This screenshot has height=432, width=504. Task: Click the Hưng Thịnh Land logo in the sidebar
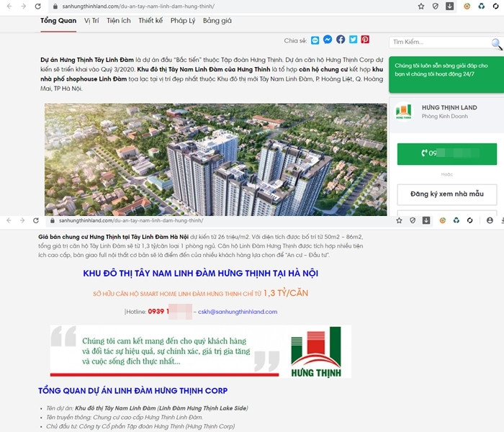click(x=404, y=113)
